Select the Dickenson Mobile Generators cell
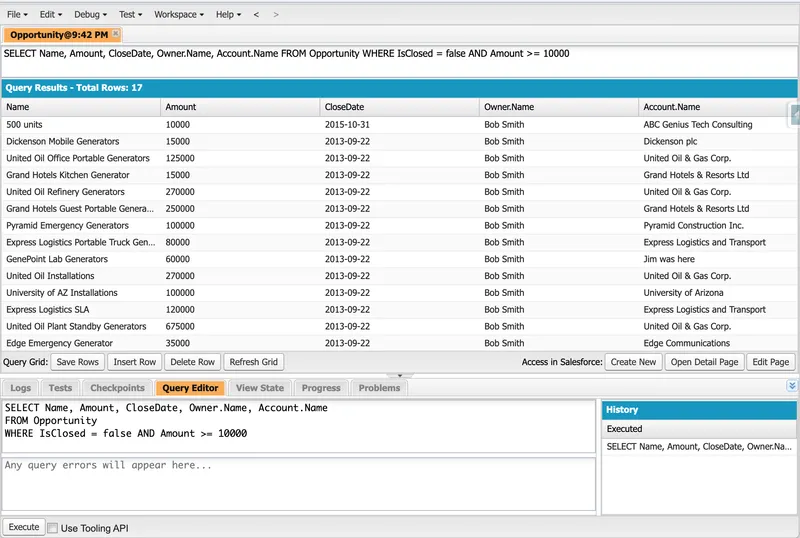Screen dimensions: 800x538 point(81,141)
